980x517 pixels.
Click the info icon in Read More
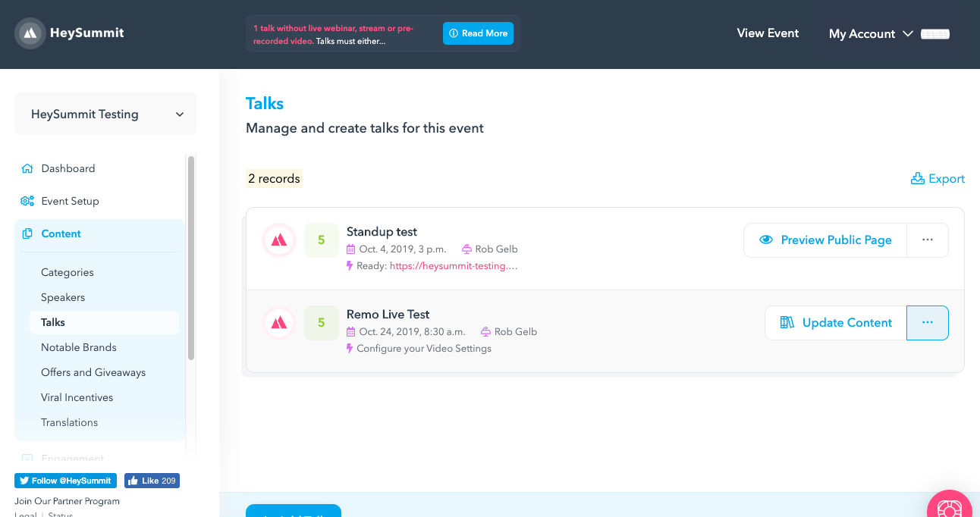point(454,33)
